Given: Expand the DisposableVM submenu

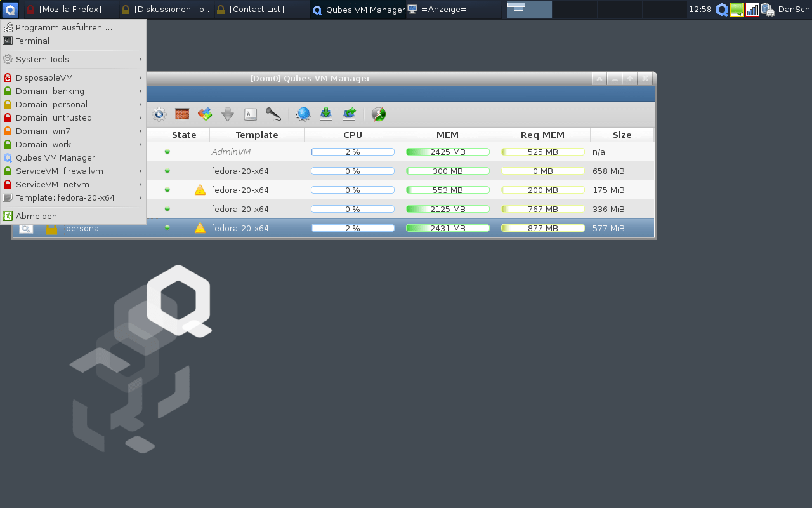Looking at the screenshot, I should (73, 77).
